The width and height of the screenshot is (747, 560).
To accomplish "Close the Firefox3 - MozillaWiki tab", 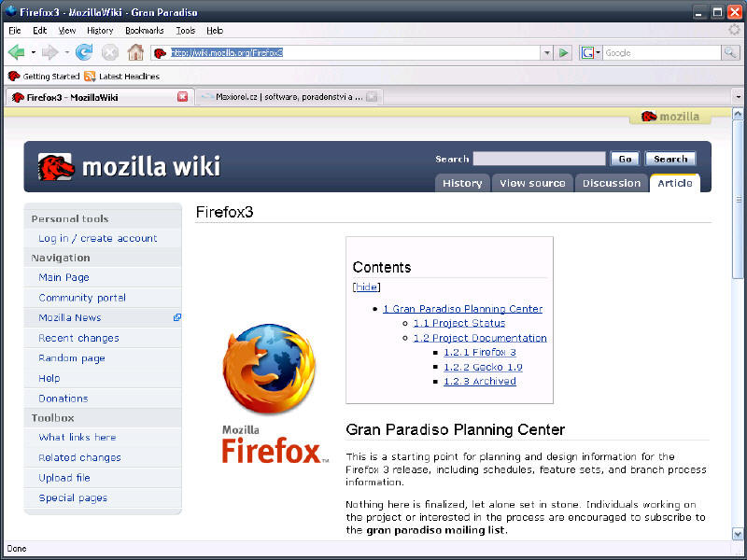I will coord(182,97).
